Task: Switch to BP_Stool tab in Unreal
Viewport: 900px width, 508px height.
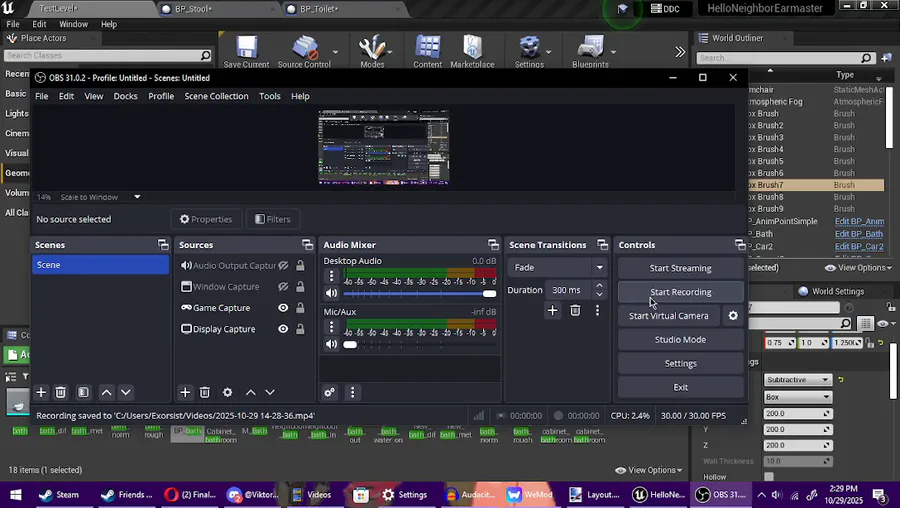Action: (193, 9)
